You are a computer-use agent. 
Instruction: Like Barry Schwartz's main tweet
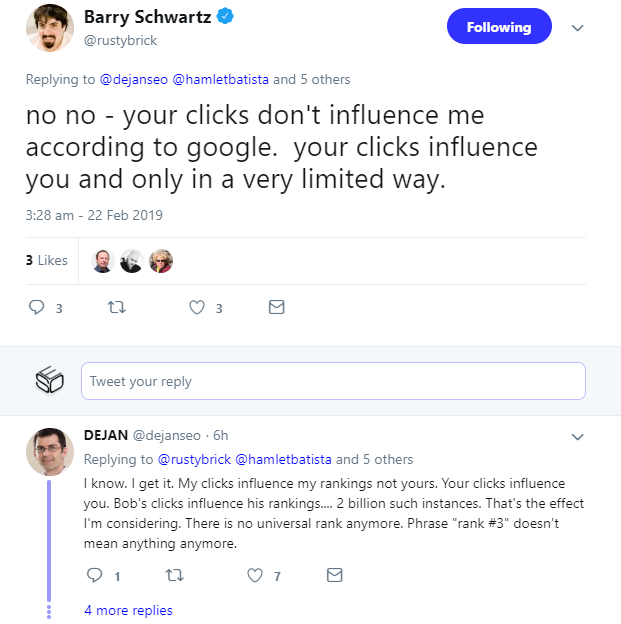coord(197,308)
